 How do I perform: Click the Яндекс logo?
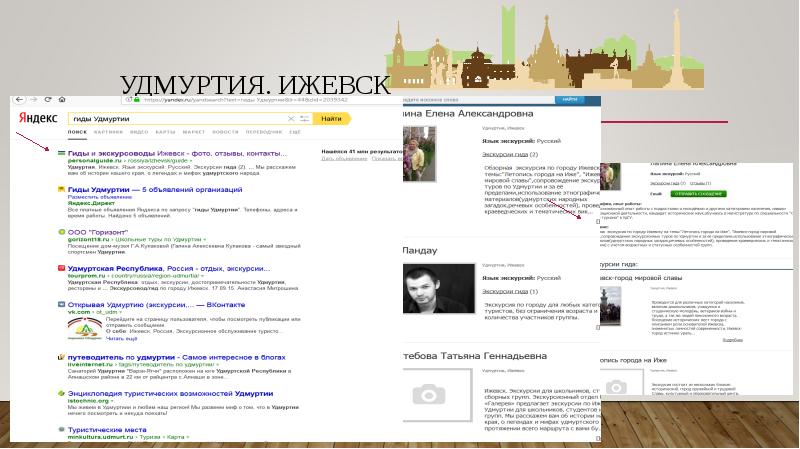[38, 118]
